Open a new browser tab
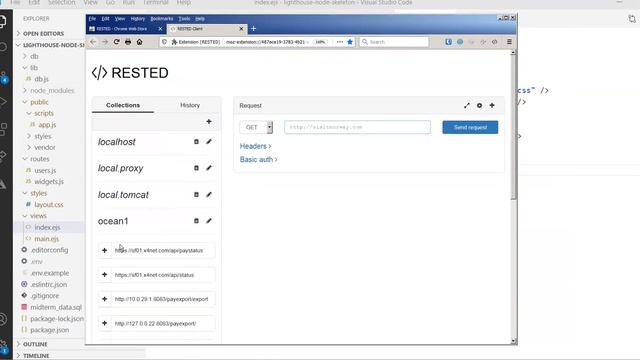 tap(253, 29)
